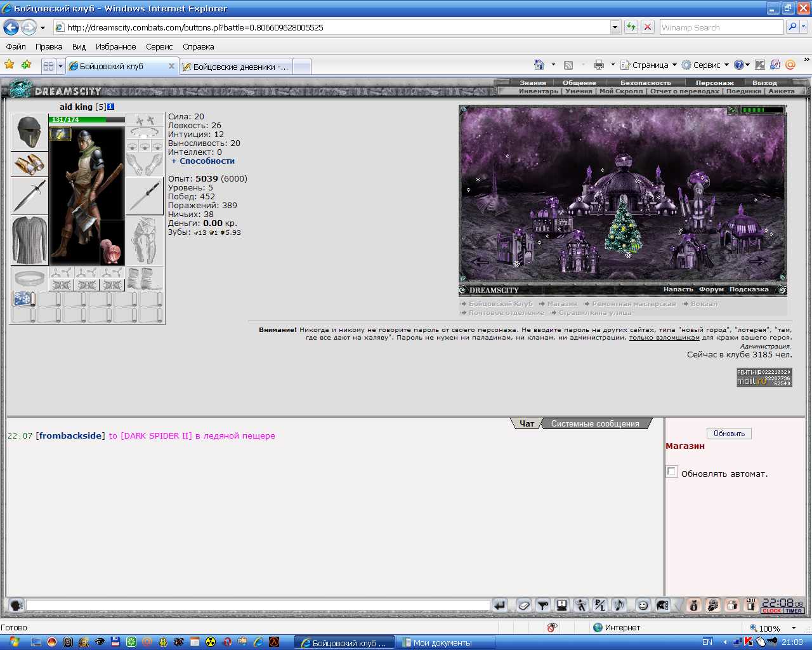The image size is (812, 650).
Task: Click the EXIT icon in bottom toolbar
Action: (x=751, y=606)
